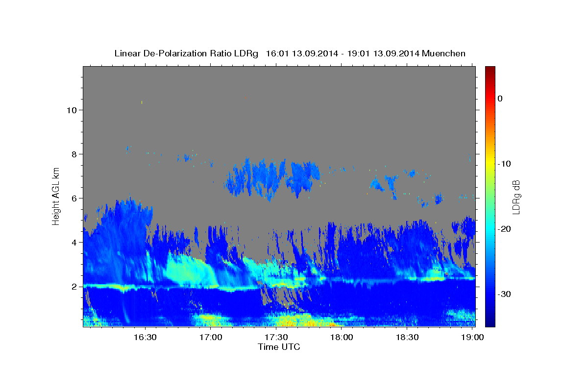Viewport: 588px width, 392px height.
Task: Click the 'Muenchen' location label in title
Action: tap(444, 53)
